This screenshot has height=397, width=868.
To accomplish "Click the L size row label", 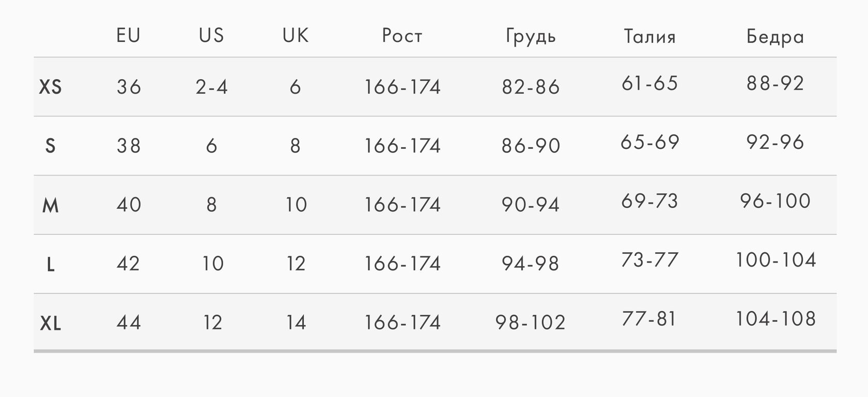I will tap(50, 264).
